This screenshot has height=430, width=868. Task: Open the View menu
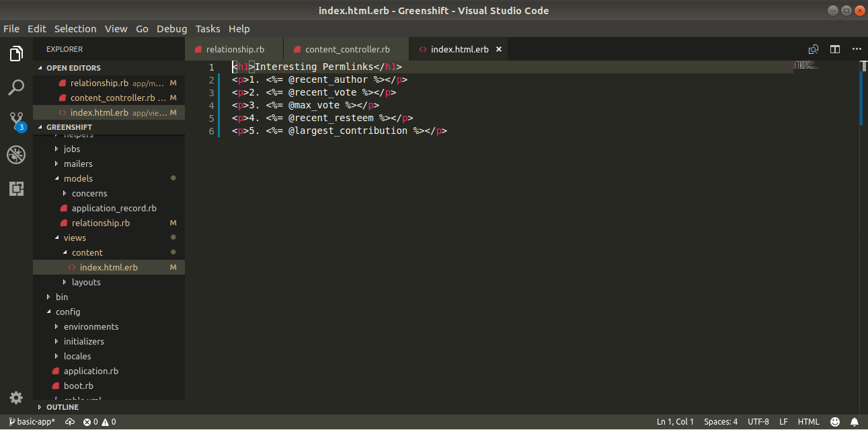click(x=116, y=29)
